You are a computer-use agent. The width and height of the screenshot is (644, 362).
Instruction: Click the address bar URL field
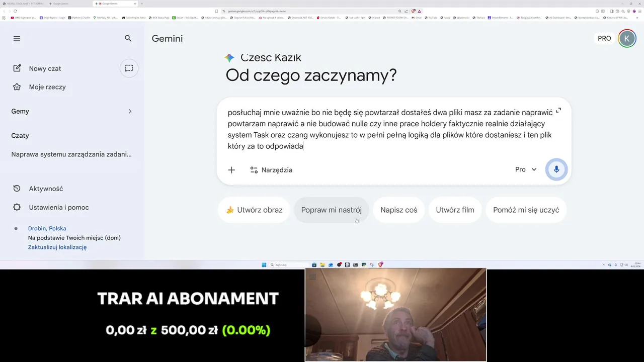click(x=309, y=11)
